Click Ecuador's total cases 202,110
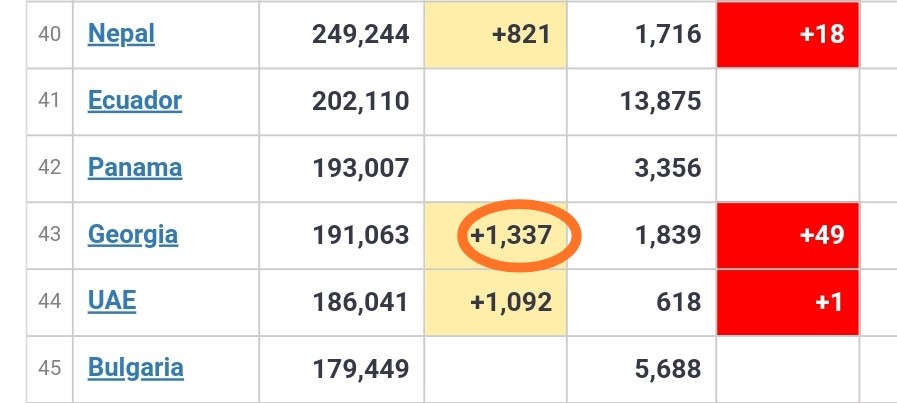The image size is (897, 403). (x=361, y=101)
